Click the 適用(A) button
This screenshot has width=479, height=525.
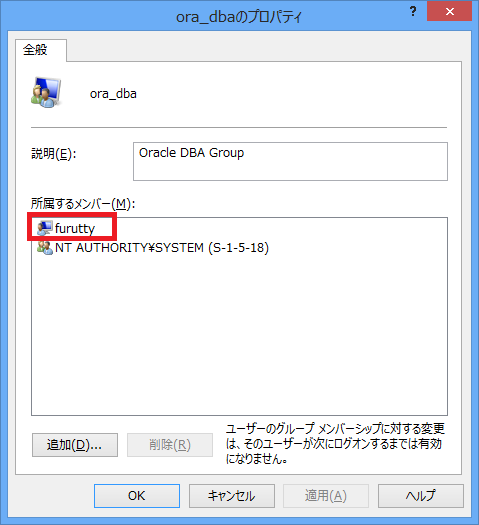tap(326, 496)
